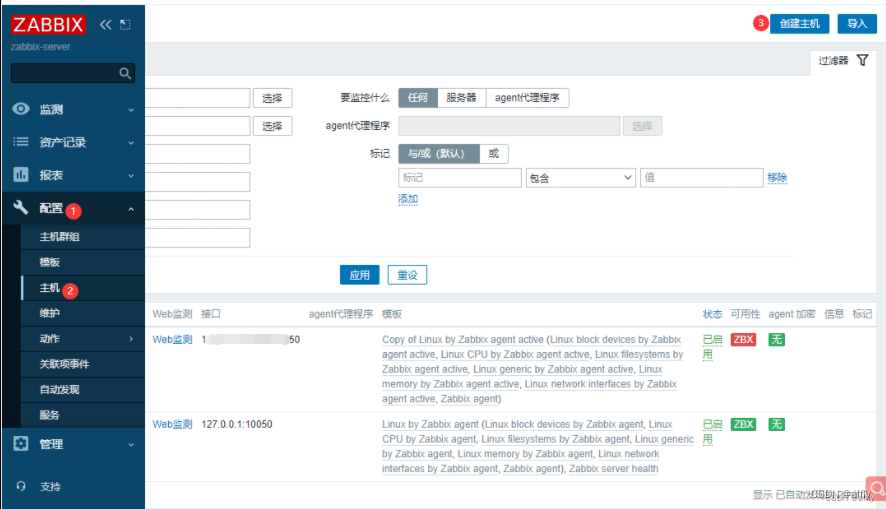This screenshot has height=509, width=886.
Task: Click 无 encryption badge for 127.0.0.1 host
Action: coord(776,424)
